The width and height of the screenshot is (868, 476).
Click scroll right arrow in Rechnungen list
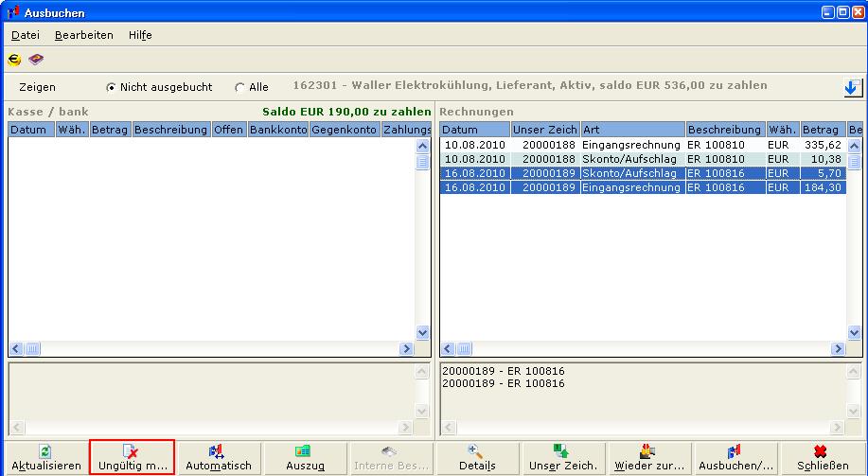click(838, 348)
